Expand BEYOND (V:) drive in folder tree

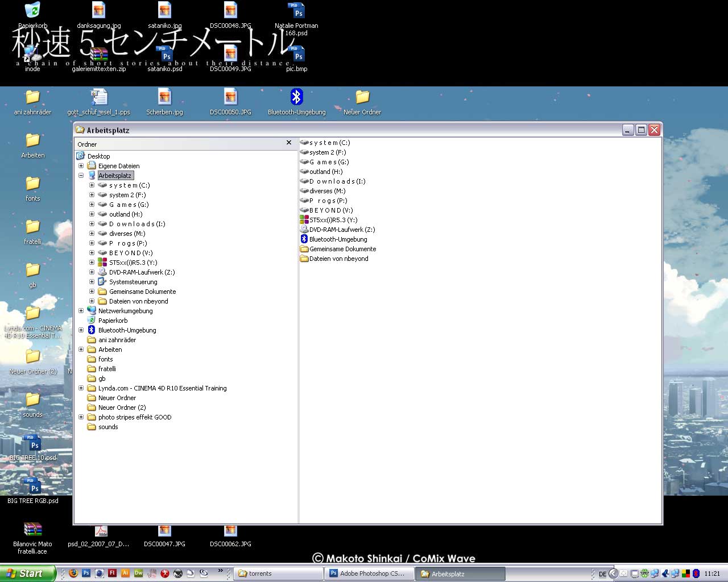click(92, 253)
